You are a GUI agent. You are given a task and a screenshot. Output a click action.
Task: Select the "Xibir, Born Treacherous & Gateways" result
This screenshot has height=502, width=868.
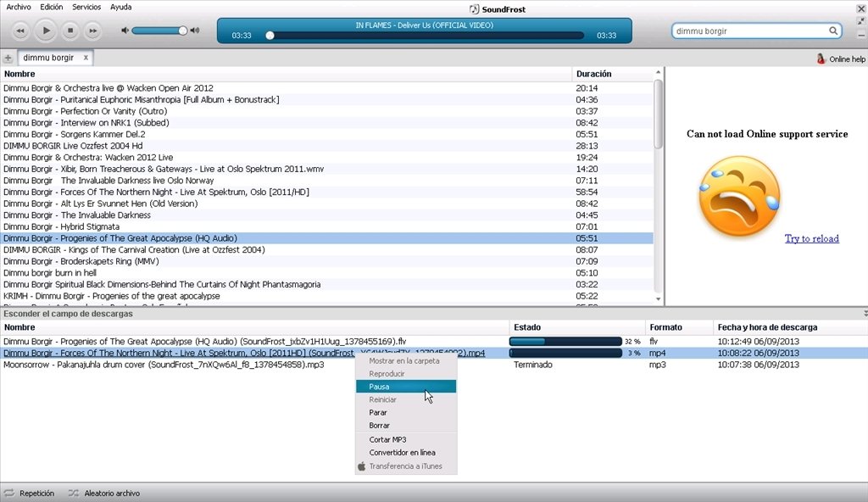pos(326,169)
